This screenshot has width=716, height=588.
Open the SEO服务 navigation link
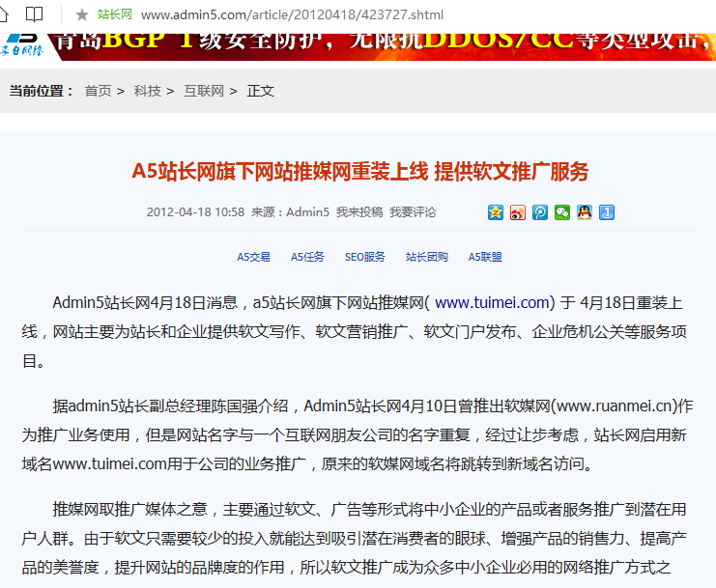click(x=365, y=257)
